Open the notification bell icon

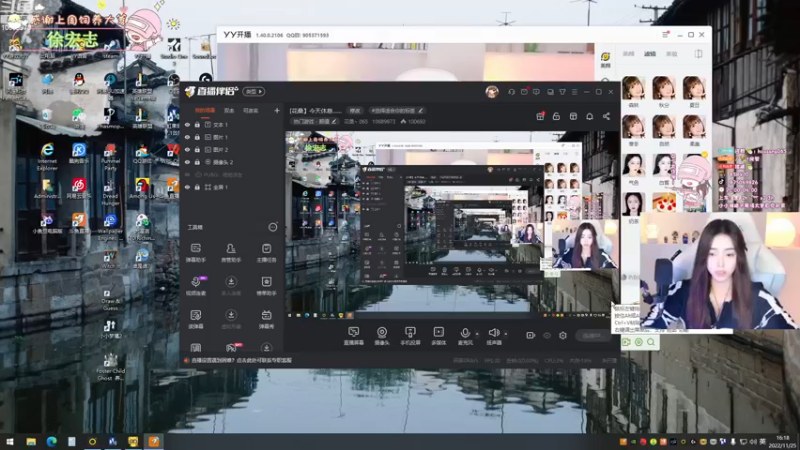pos(589,116)
